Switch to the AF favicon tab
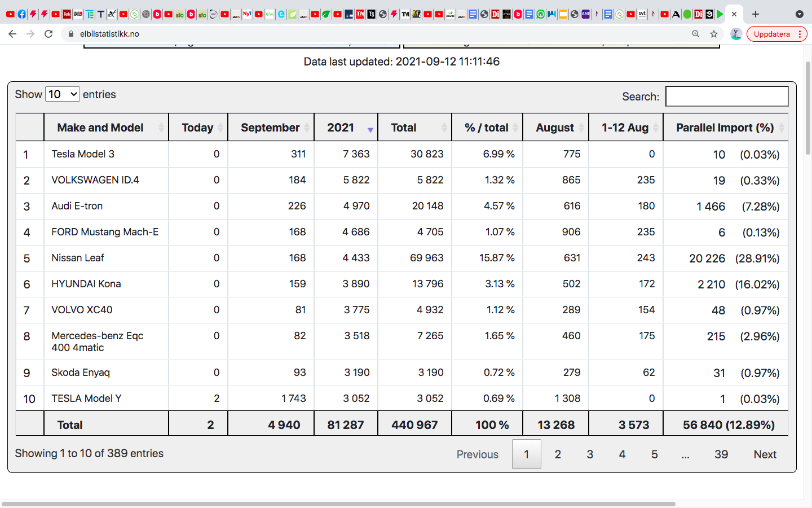The height and width of the screenshot is (508, 812). (417, 14)
